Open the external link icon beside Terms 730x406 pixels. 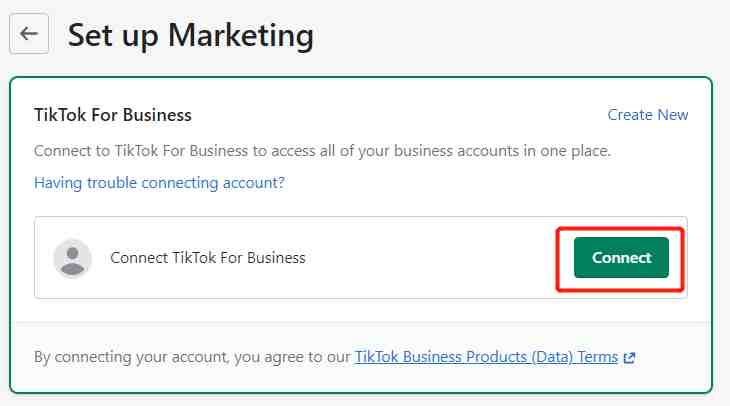click(x=629, y=358)
